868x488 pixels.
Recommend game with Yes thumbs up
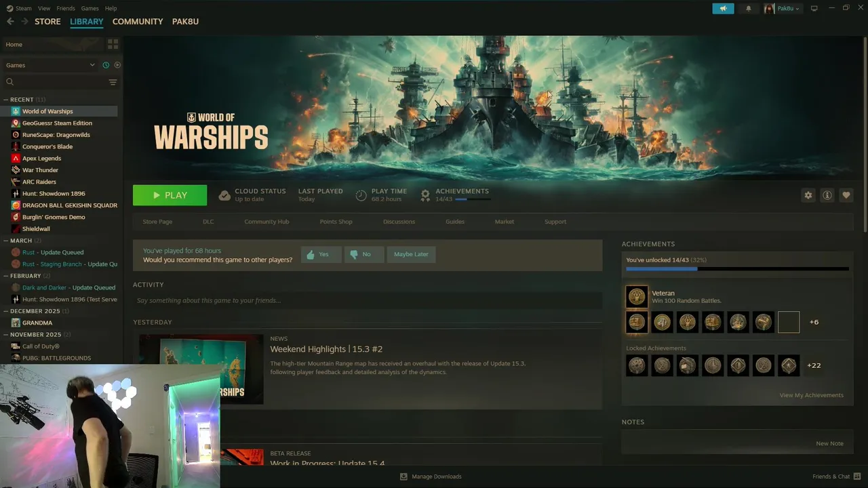tap(321, 254)
